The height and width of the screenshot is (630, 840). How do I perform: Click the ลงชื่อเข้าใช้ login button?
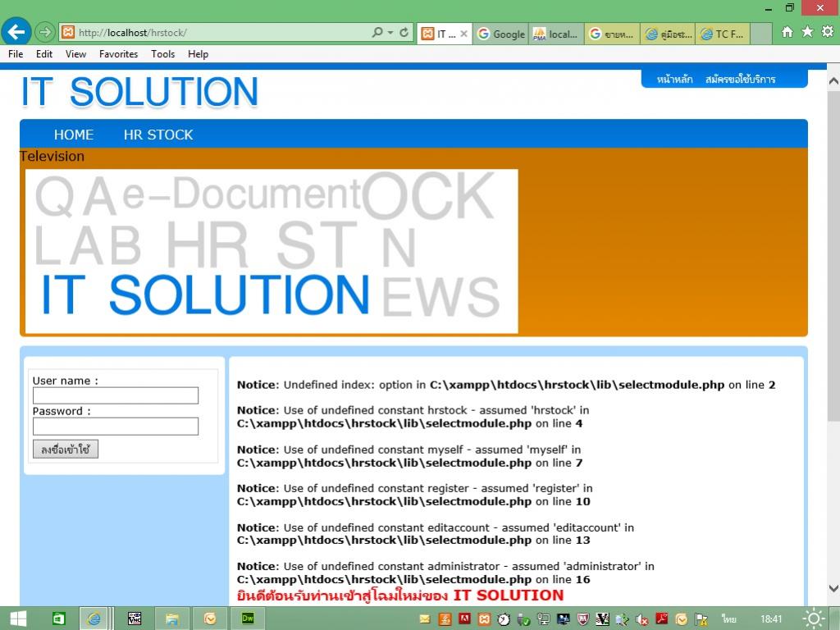(66, 449)
